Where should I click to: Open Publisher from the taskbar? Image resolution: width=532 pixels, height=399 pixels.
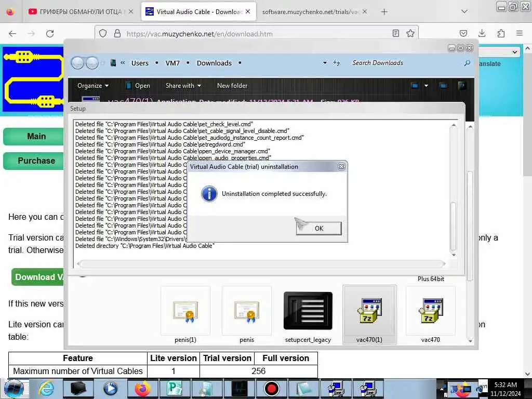[175, 389]
